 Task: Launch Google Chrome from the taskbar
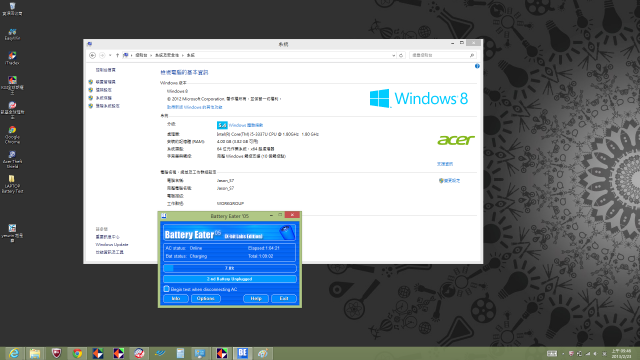pyautogui.click(x=77, y=353)
